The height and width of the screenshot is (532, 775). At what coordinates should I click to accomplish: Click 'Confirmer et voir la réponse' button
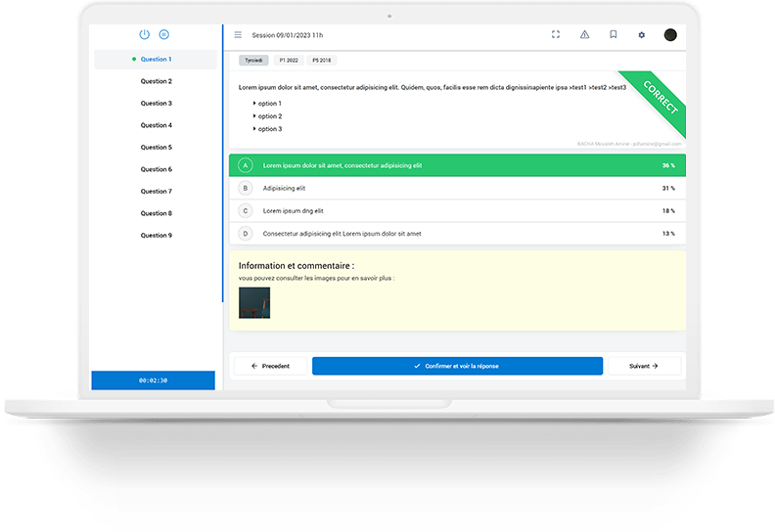click(x=457, y=366)
